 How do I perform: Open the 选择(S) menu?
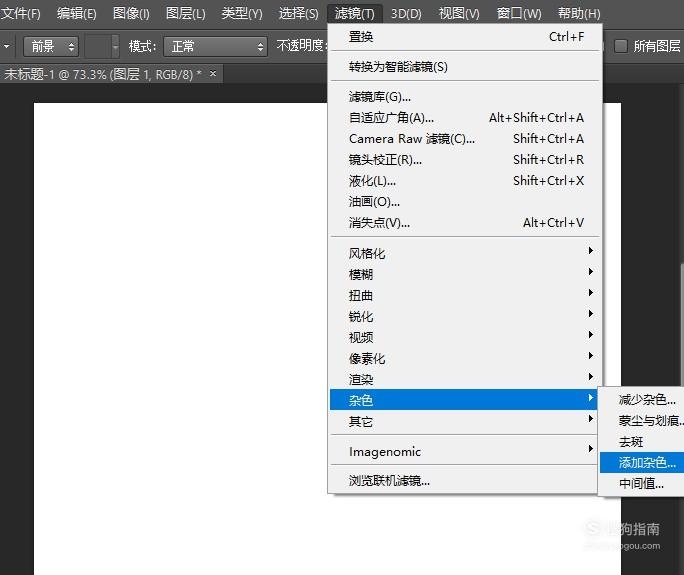[x=298, y=14]
